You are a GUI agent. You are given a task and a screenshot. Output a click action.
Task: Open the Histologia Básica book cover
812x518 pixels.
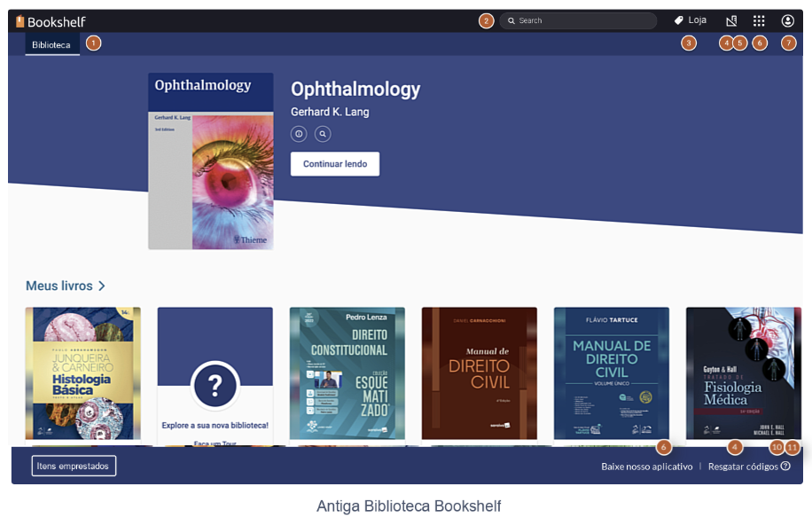click(x=82, y=373)
